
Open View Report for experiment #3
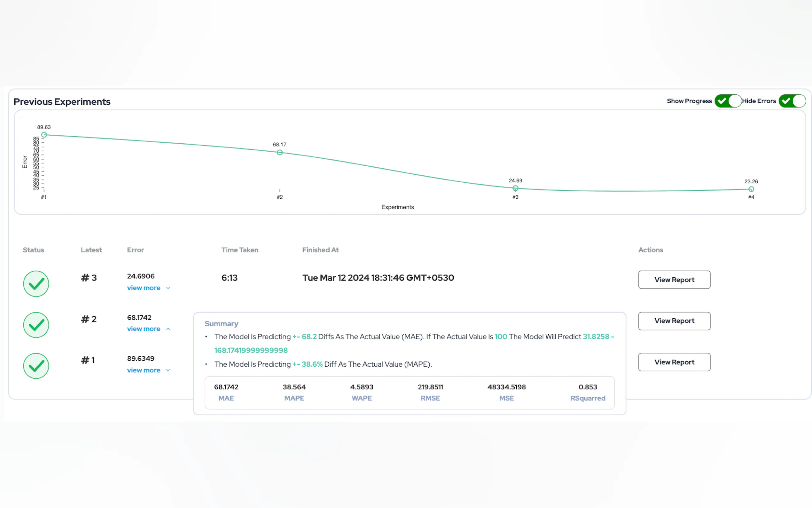pos(674,280)
